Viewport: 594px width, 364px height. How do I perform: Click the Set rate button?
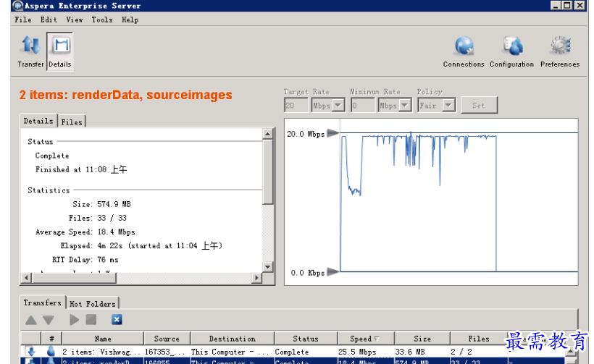tap(479, 106)
